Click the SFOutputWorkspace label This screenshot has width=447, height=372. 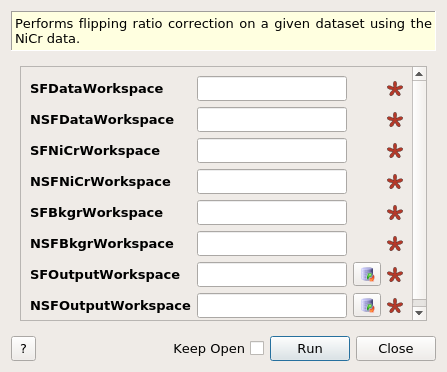[105, 275]
